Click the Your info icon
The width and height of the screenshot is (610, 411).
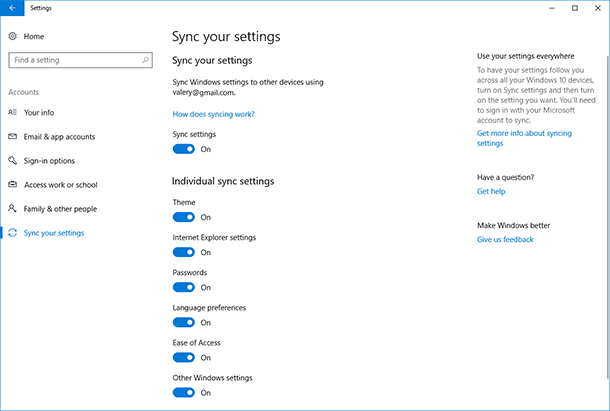[x=12, y=112]
